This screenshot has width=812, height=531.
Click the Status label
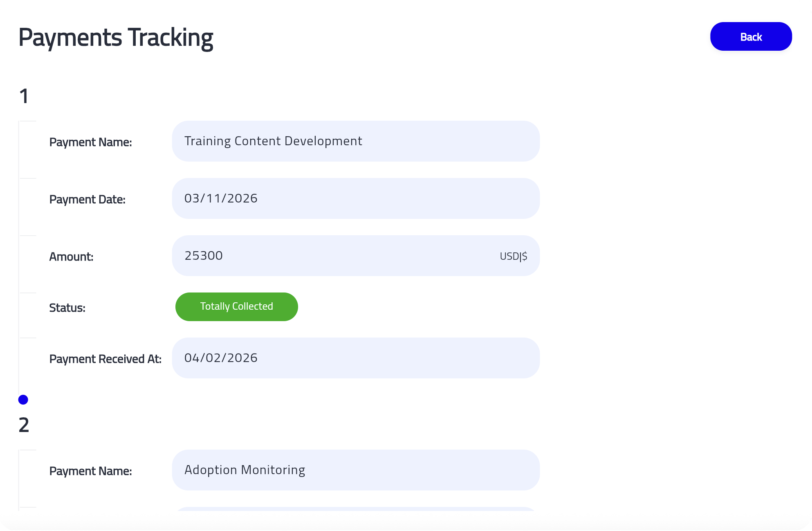(67, 308)
